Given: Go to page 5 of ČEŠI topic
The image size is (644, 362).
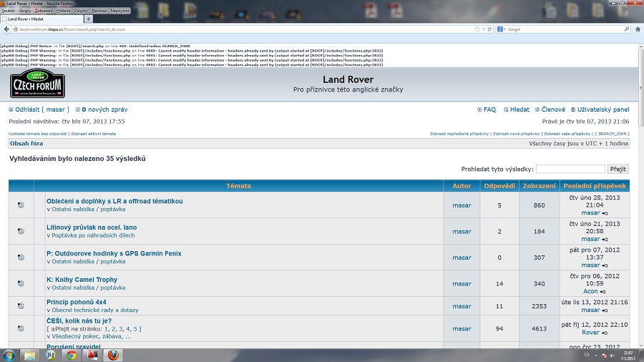Looking at the screenshot, I should coord(135,329).
